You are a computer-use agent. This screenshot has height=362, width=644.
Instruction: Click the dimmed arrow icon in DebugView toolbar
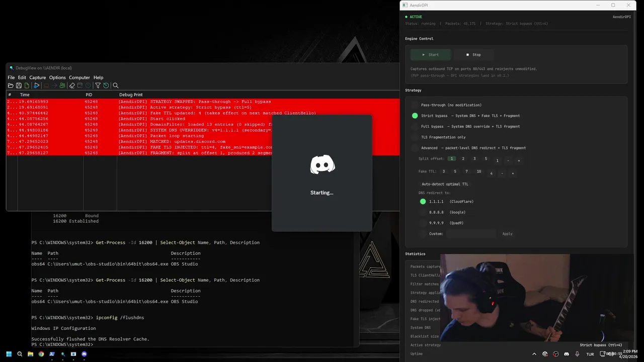pos(54,85)
